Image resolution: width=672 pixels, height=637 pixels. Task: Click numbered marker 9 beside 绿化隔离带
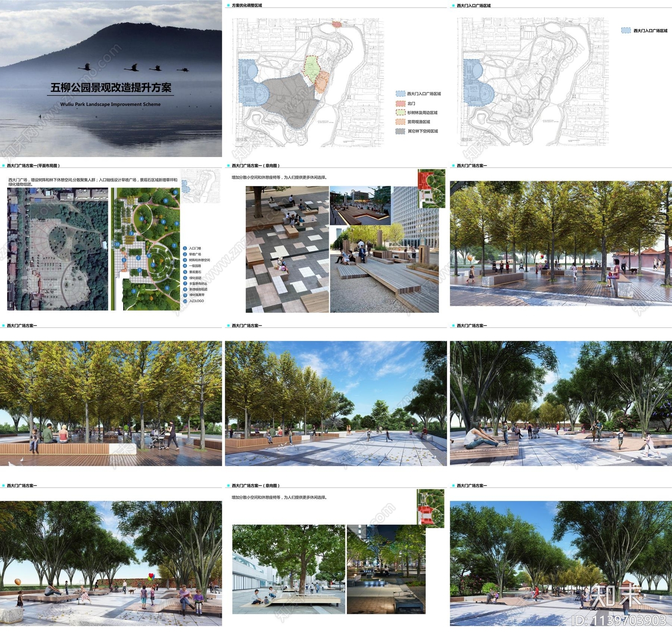185,295
